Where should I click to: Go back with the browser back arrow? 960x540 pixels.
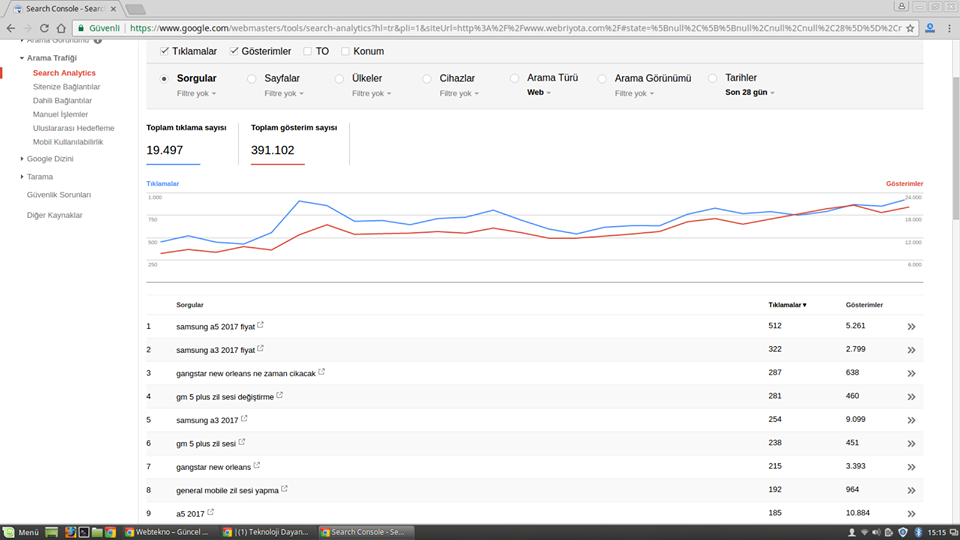coord(11,28)
